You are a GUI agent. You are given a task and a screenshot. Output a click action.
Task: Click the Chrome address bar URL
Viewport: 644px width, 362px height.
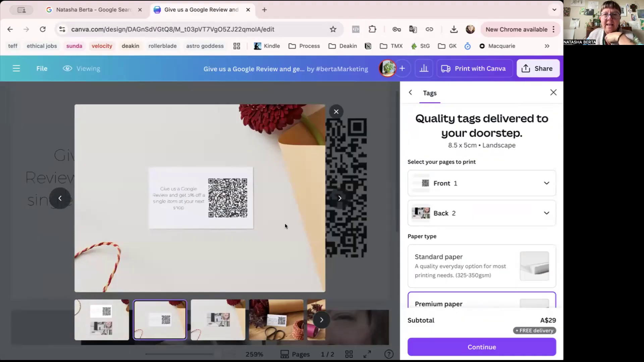click(x=173, y=29)
